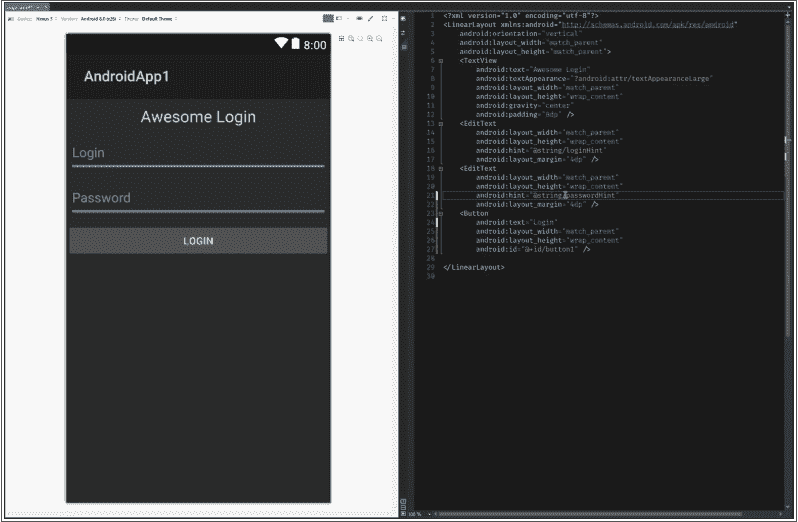Click the LOGIN button in the device preview

[x=198, y=241]
